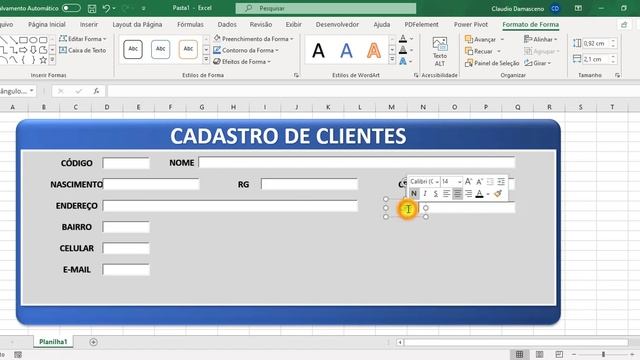
Task: Click the NOME input box on the form
Action: click(x=357, y=162)
